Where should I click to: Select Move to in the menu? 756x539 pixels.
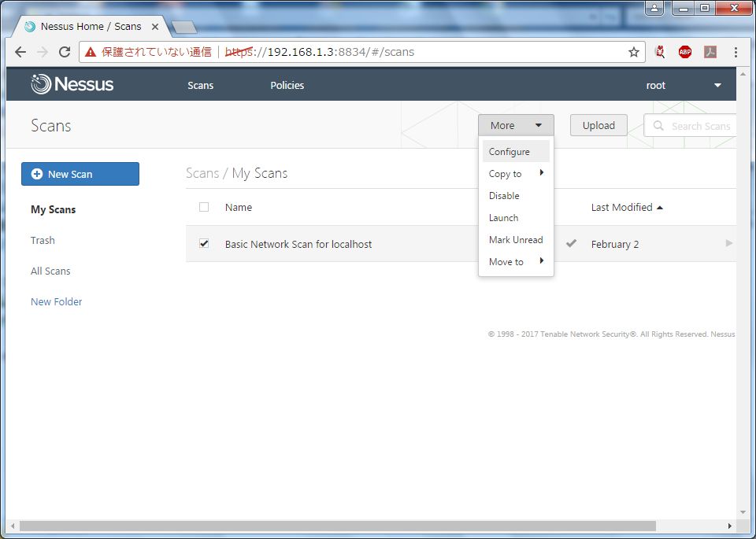click(516, 262)
